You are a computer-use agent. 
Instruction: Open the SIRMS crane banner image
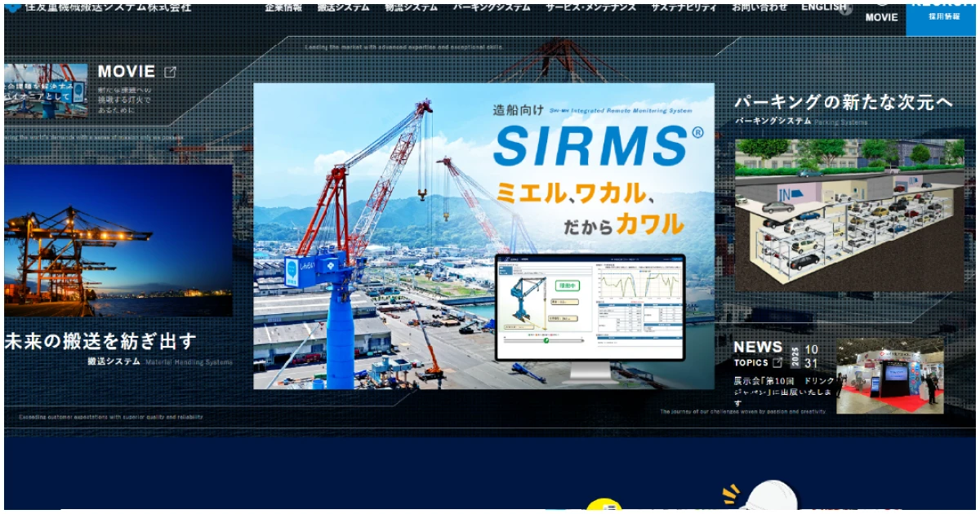point(483,236)
